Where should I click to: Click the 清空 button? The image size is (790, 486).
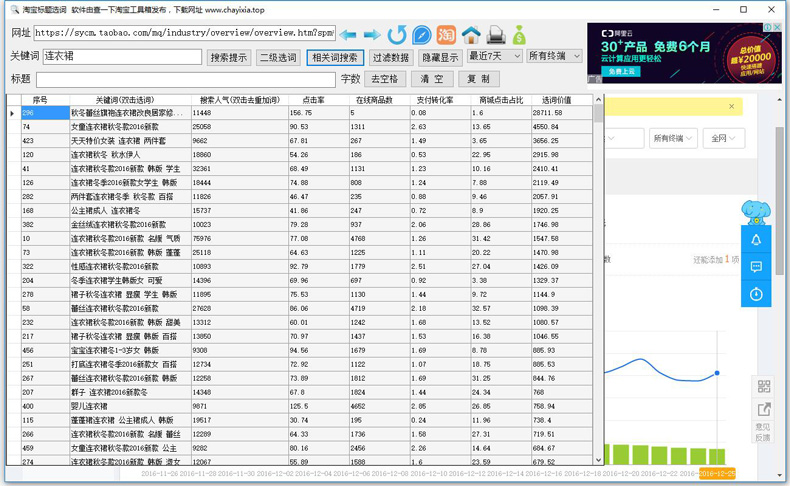coord(432,79)
